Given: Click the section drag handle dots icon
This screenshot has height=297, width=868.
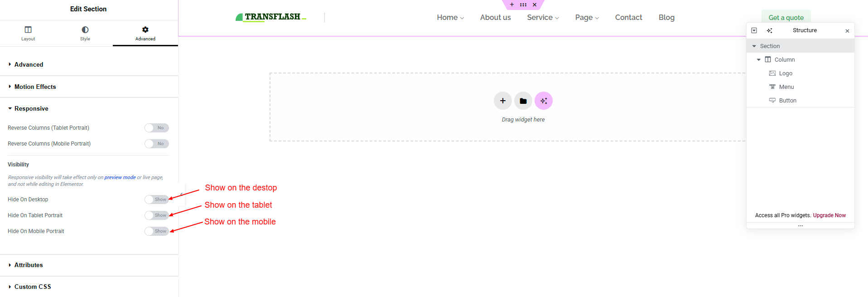Looking at the screenshot, I should [x=523, y=5].
